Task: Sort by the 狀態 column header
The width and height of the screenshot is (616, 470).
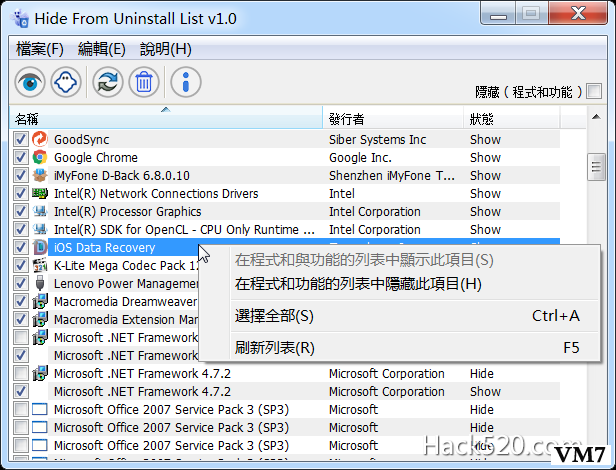Action: [x=512, y=118]
